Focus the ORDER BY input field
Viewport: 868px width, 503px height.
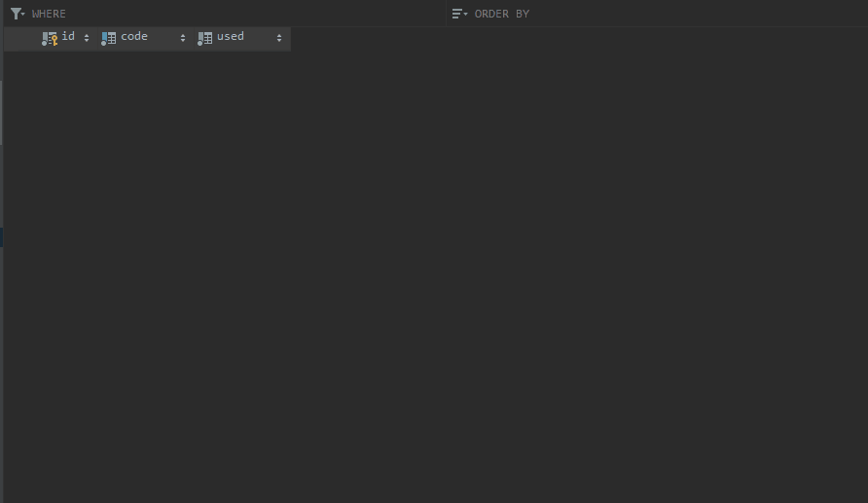click(669, 14)
